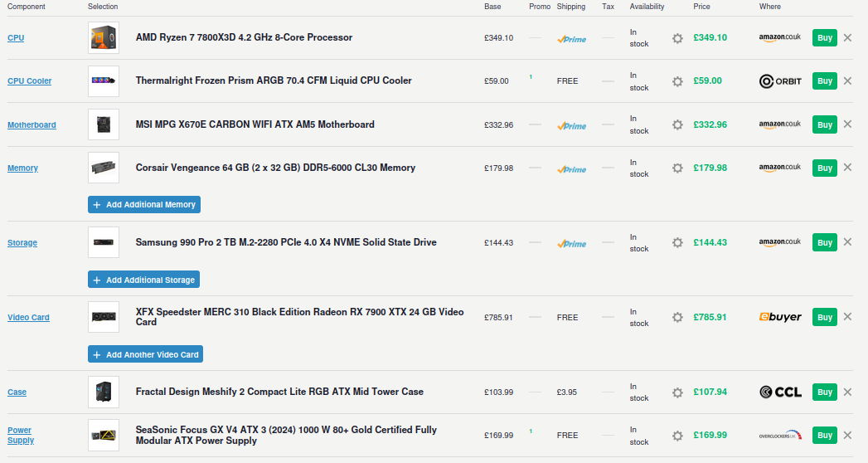Open the Power Supply component link
The height and width of the screenshot is (463, 868).
[21, 436]
